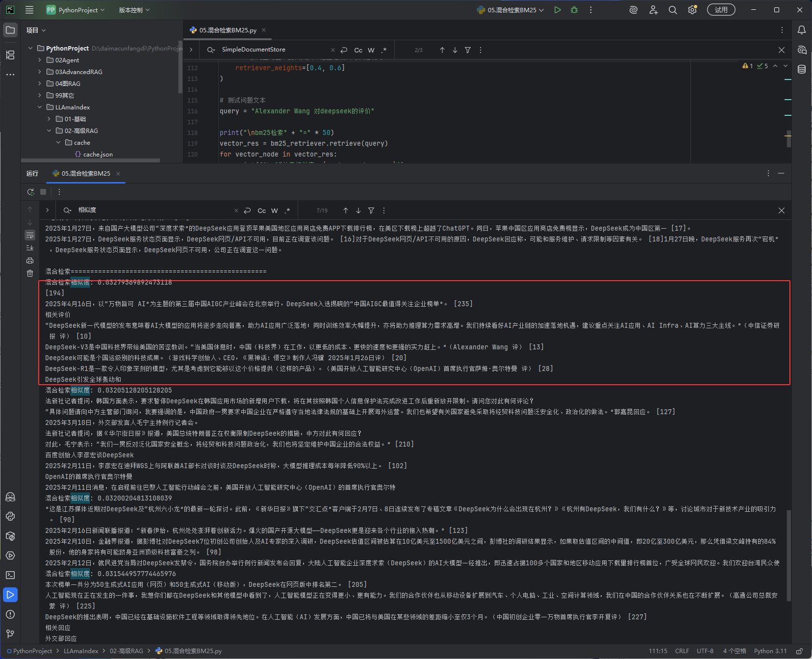Clear all run console output
The width and height of the screenshot is (812, 659).
30,273
